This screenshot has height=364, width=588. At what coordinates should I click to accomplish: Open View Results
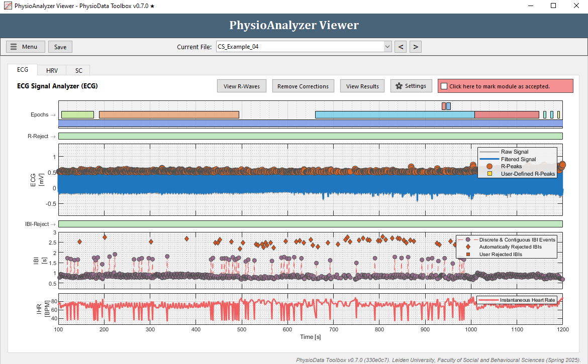pos(362,86)
